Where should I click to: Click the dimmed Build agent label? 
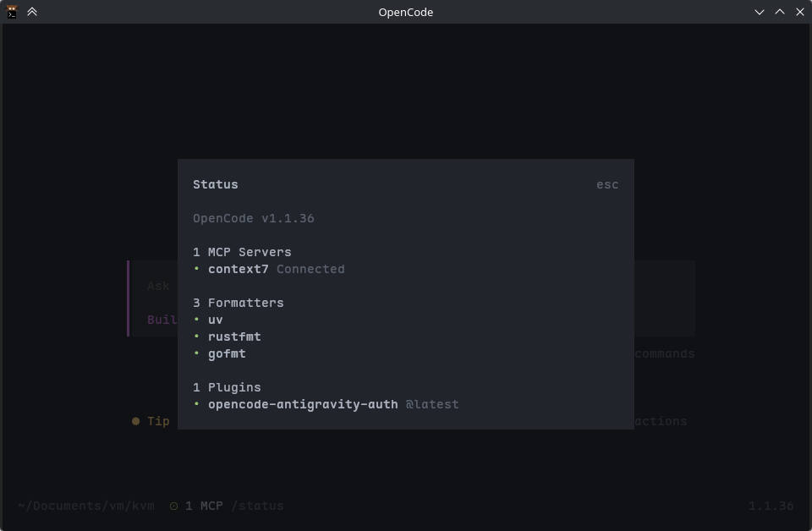click(x=162, y=320)
